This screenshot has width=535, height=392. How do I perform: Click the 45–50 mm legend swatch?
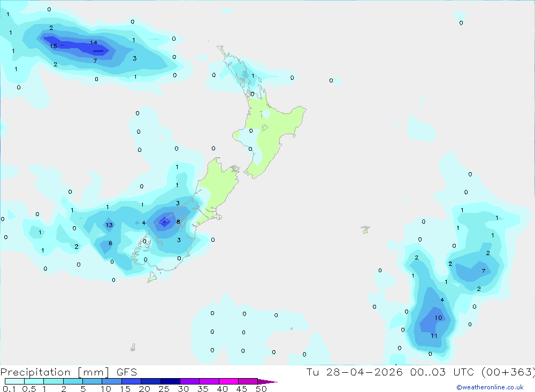(248, 381)
